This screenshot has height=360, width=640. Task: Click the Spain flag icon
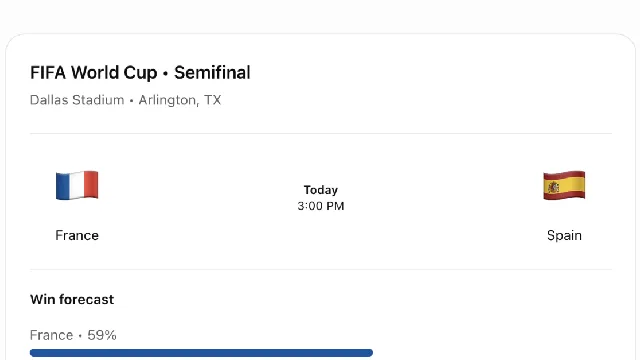click(564, 185)
